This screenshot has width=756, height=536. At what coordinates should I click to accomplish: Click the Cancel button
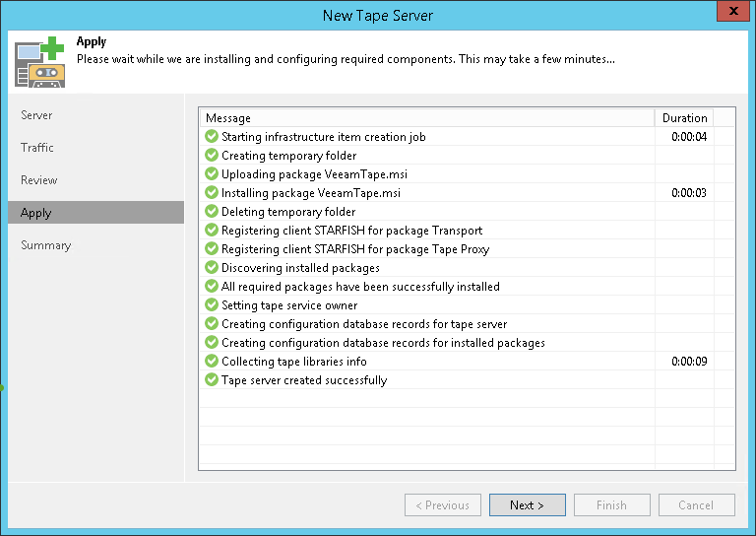pyautogui.click(x=696, y=505)
